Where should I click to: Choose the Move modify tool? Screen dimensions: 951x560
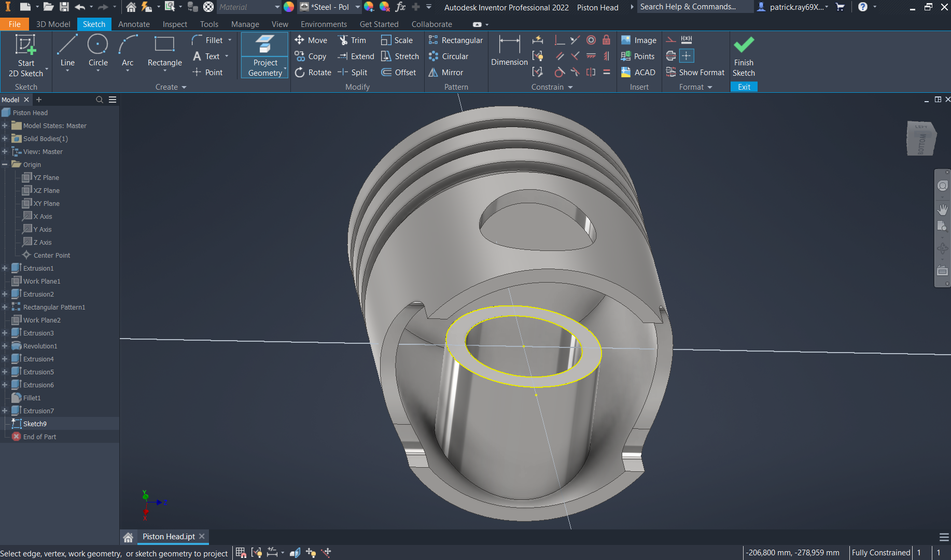coord(311,40)
